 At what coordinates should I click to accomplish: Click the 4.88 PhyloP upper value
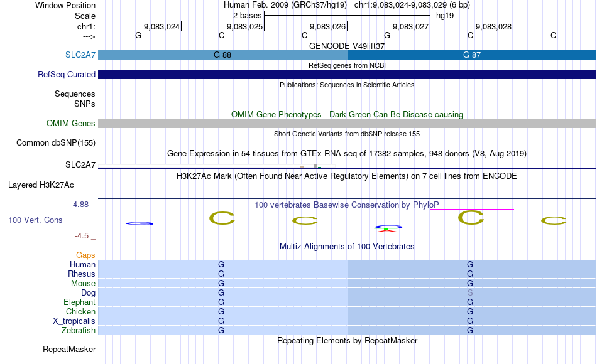(80, 205)
